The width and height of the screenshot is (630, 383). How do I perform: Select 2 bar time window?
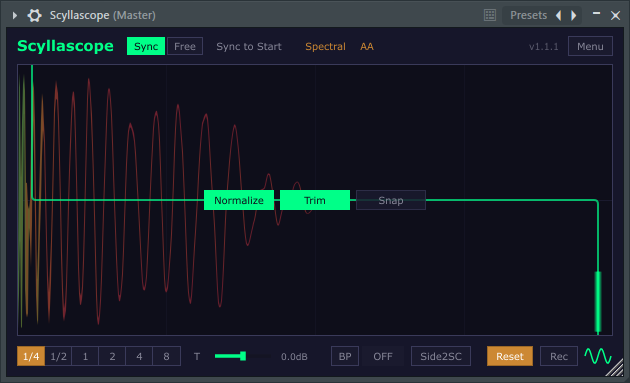point(112,356)
